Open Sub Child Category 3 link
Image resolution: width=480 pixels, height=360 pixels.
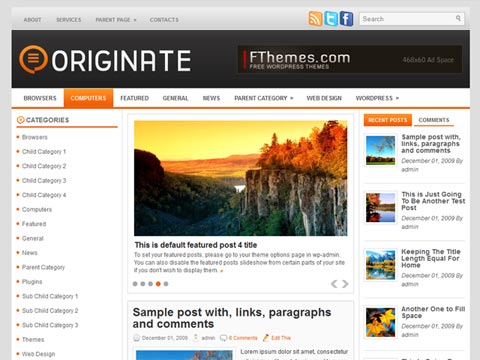[x=50, y=325]
